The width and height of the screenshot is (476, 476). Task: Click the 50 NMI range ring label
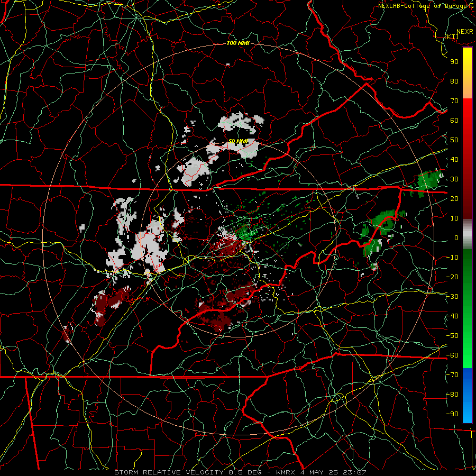point(238,141)
